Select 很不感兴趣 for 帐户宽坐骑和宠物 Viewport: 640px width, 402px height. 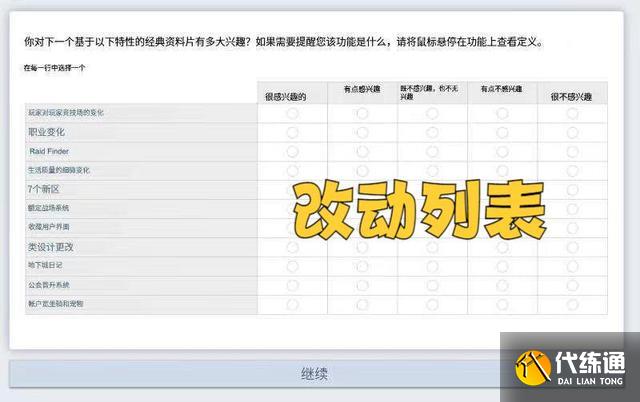pyautogui.click(x=572, y=303)
